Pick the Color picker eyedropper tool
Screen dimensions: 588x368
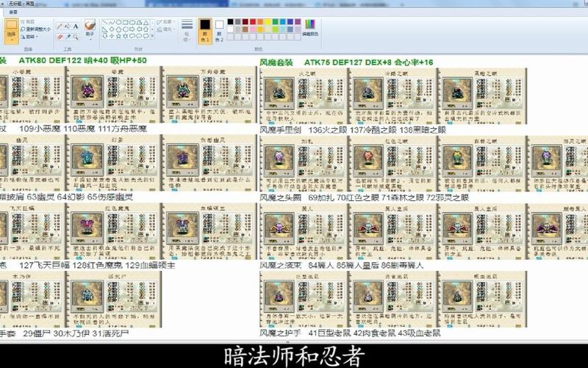[68, 38]
